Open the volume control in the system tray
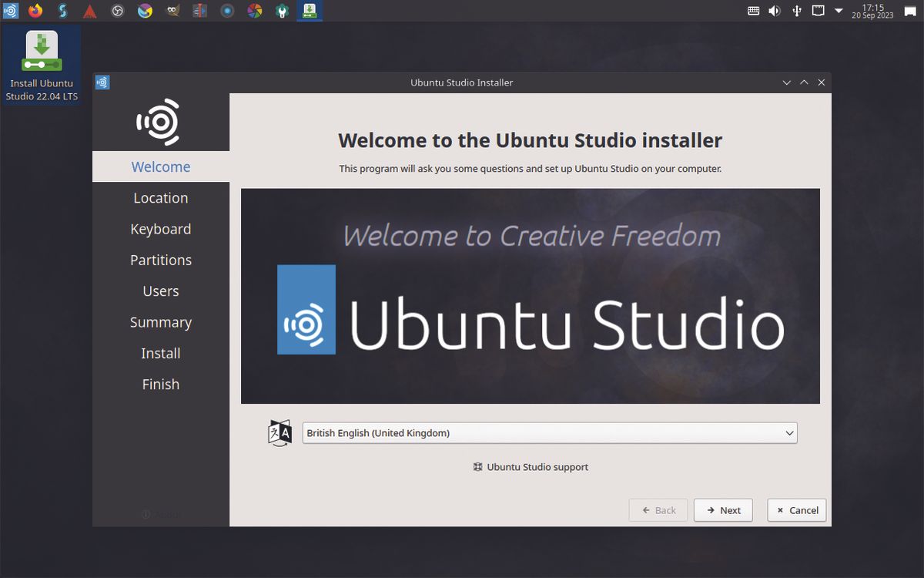This screenshot has width=924, height=578. [774, 10]
